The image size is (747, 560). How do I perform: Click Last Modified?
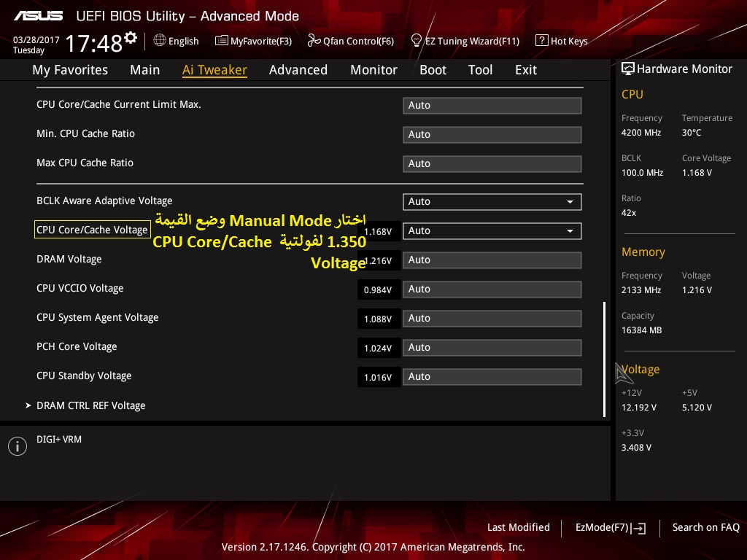point(519,527)
